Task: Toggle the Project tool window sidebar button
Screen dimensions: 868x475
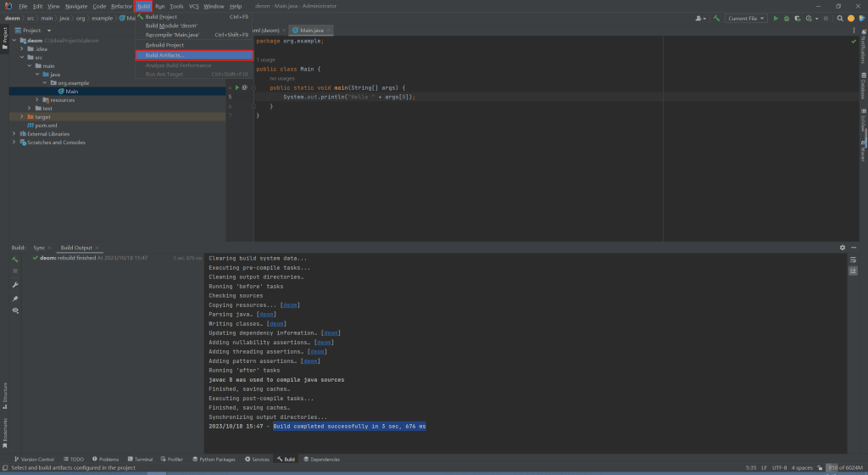Action: (x=4, y=36)
